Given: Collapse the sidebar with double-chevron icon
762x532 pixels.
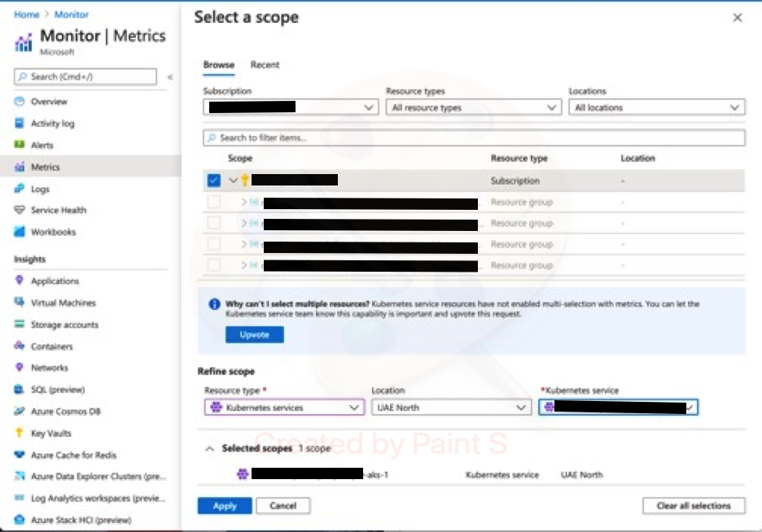Looking at the screenshot, I should coord(170,76).
